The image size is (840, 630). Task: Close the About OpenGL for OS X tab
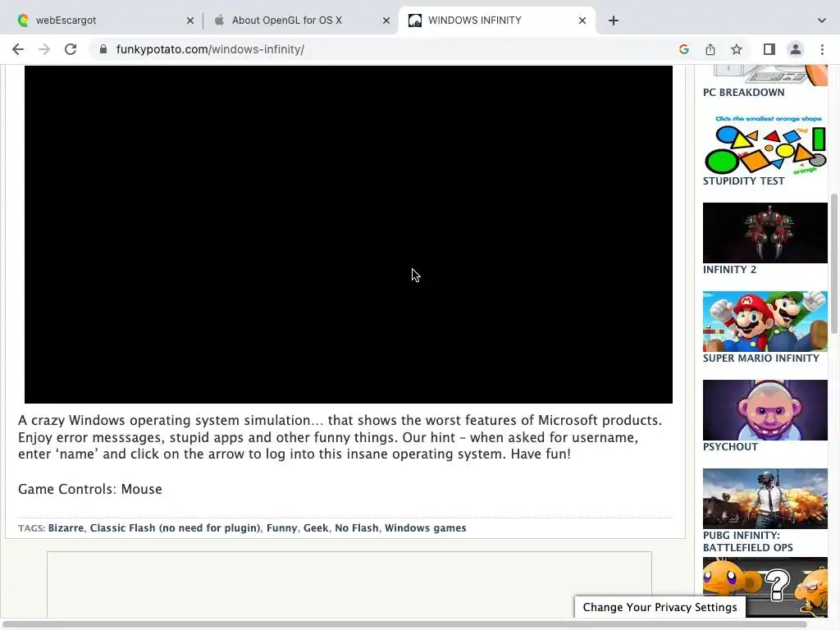(386, 21)
